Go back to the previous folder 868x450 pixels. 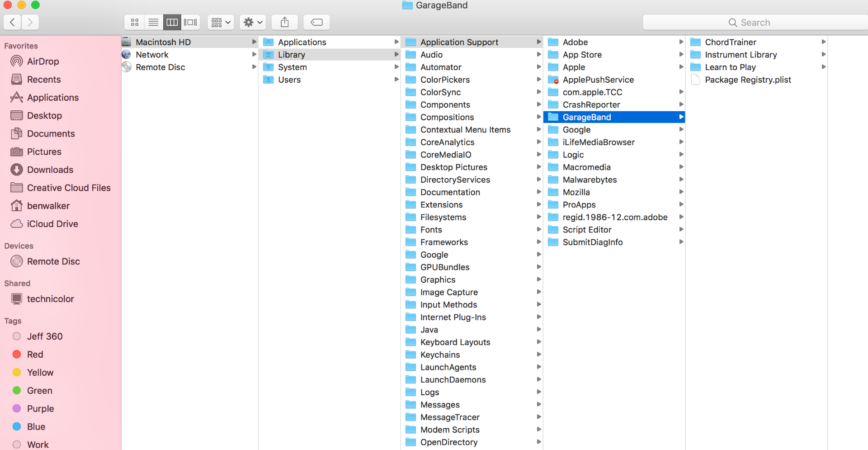(12, 22)
